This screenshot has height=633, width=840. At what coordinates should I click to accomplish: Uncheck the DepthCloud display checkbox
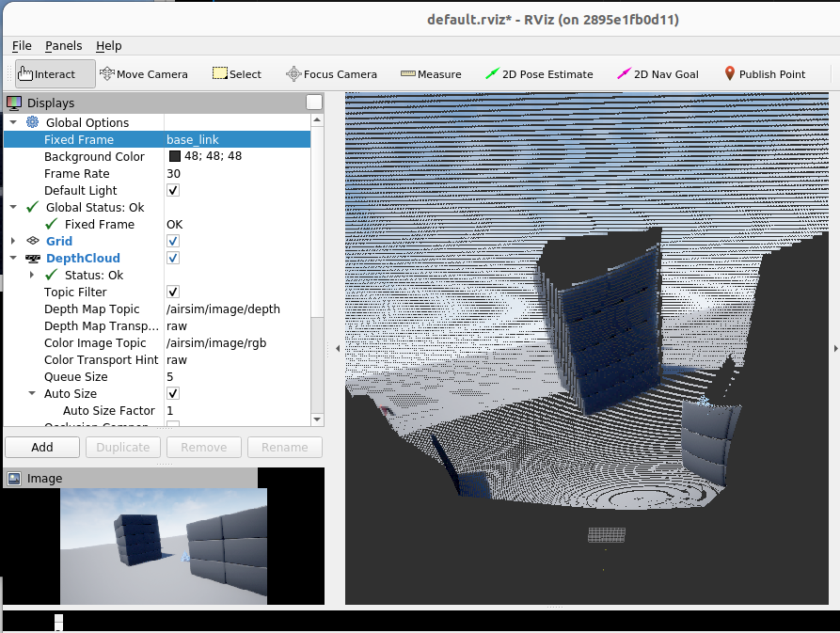(173, 259)
